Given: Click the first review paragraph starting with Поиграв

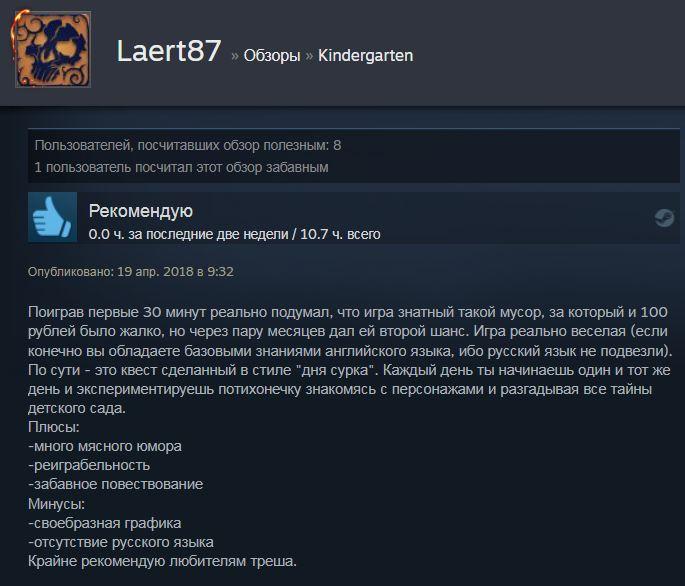Looking at the screenshot, I should pos(349,360).
